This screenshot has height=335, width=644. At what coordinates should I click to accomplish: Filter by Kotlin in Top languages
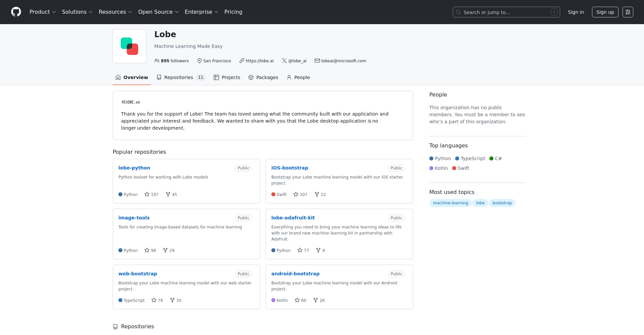[x=439, y=168]
